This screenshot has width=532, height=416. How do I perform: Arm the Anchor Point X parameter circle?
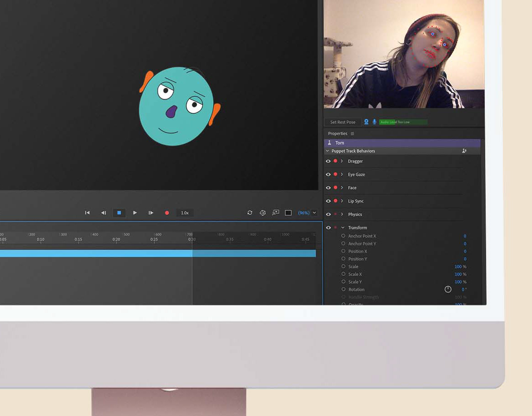coord(343,236)
